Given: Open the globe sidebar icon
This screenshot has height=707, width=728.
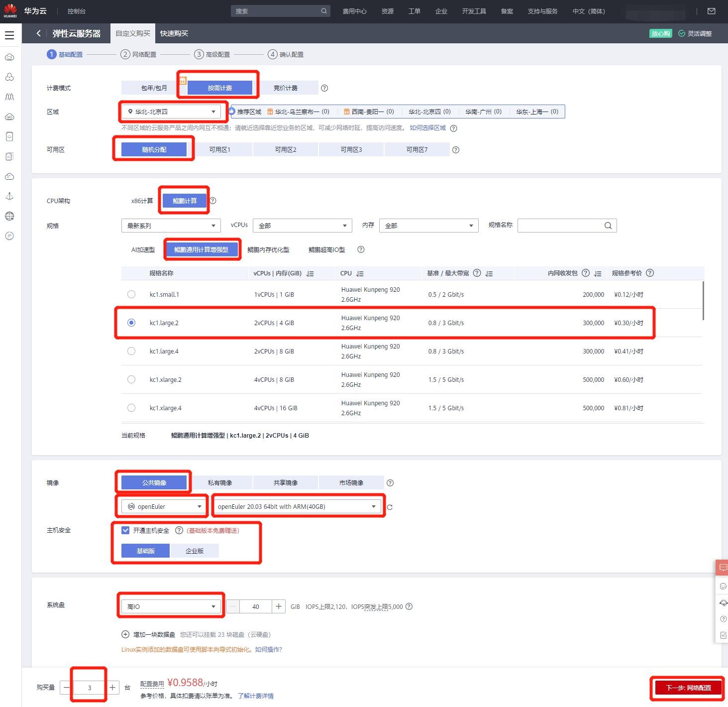Looking at the screenshot, I should [9, 216].
